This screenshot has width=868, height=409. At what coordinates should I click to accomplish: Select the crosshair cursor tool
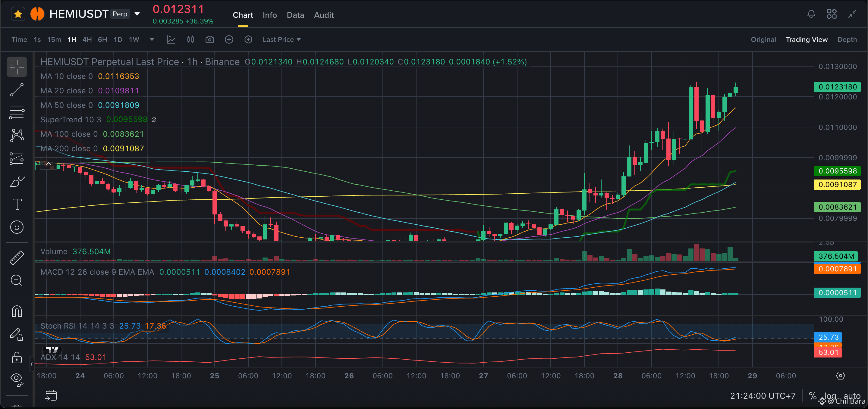pyautogui.click(x=17, y=67)
